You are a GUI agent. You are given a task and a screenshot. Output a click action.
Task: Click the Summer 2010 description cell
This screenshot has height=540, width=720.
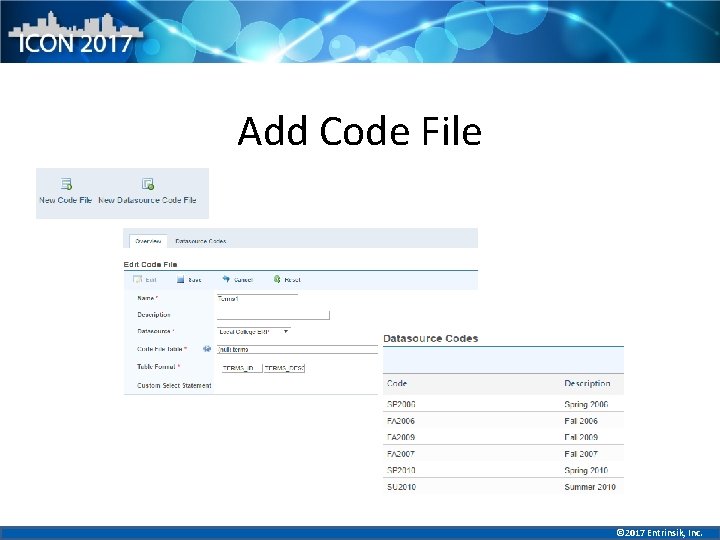(590, 487)
